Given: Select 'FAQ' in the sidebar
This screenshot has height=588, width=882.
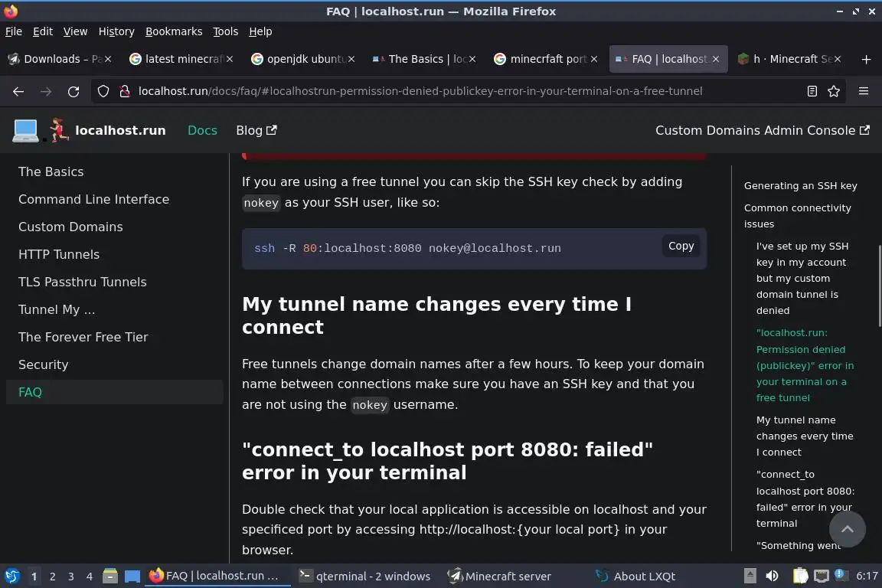Looking at the screenshot, I should tap(114, 392).
